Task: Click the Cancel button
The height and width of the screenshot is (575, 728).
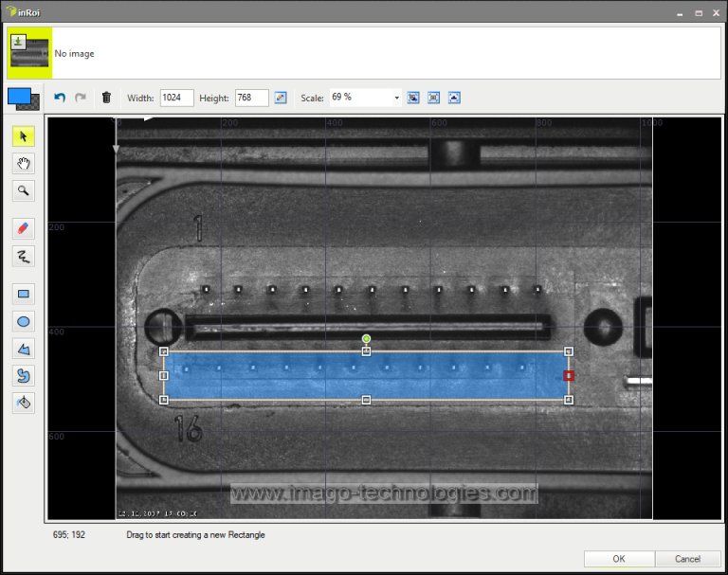Action: pos(687,559)
